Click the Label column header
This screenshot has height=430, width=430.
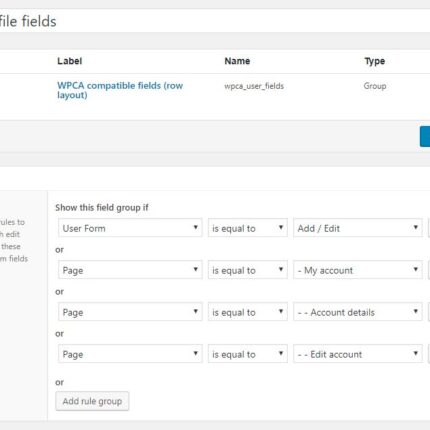coord(69,61)
